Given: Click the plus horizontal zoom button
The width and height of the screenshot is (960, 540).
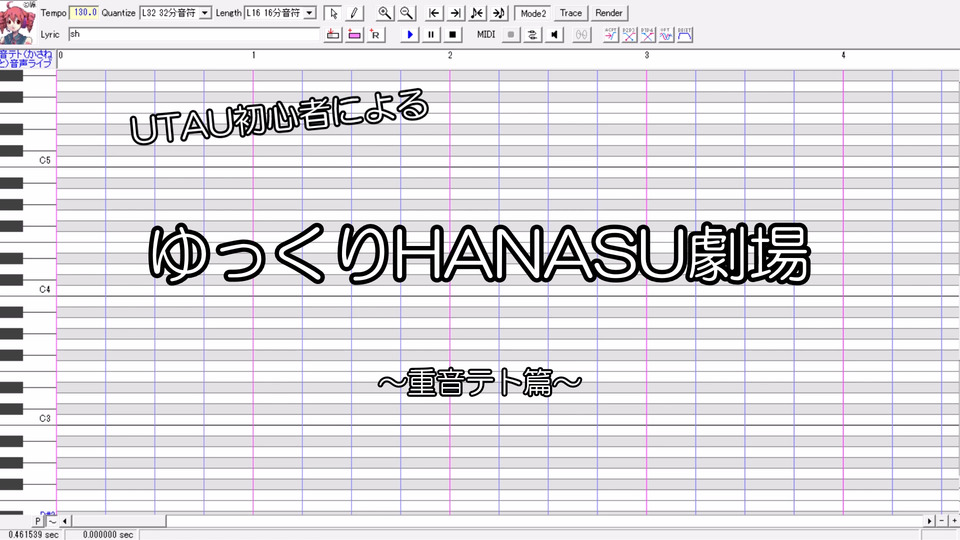Looking at the screenshot, I should tap(954, 521).
